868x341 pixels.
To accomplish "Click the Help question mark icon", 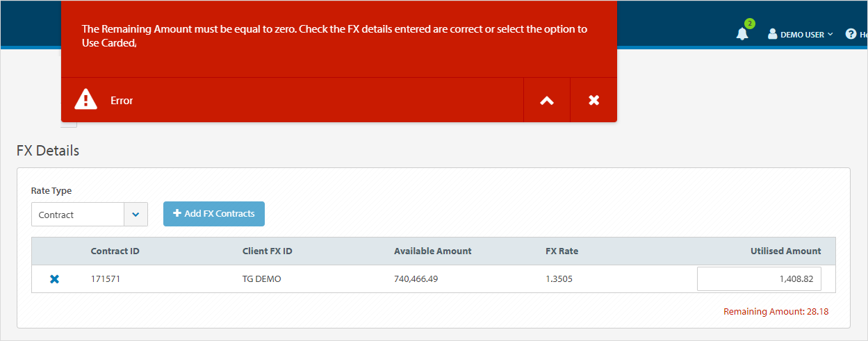I will (x=851, y=34).
